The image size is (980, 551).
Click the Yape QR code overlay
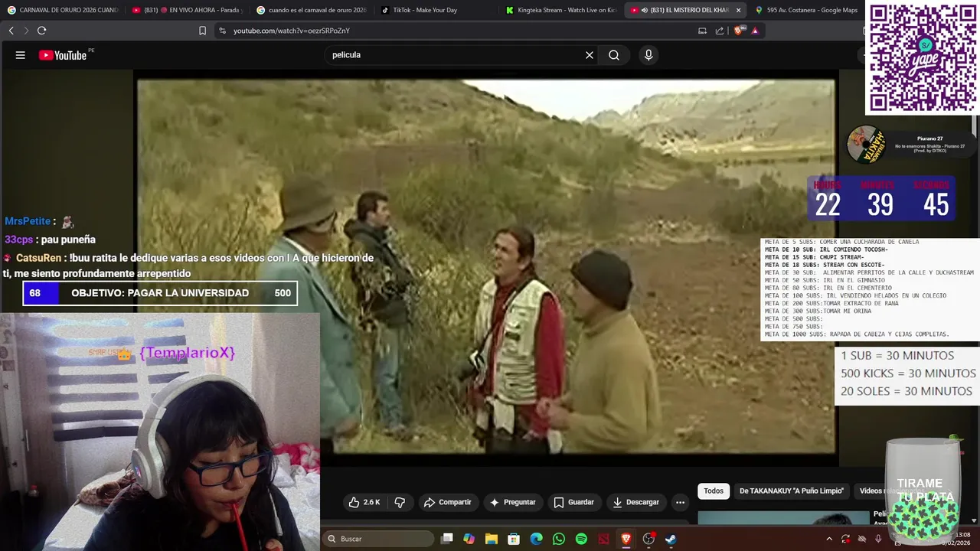click(923, 58)
